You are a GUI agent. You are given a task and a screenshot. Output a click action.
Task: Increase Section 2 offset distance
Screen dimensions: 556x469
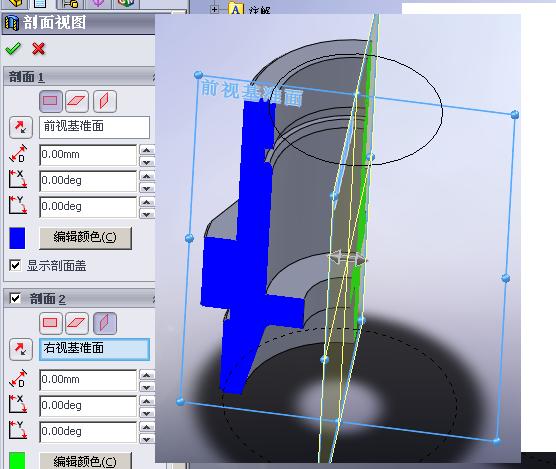tap(147, 375)
